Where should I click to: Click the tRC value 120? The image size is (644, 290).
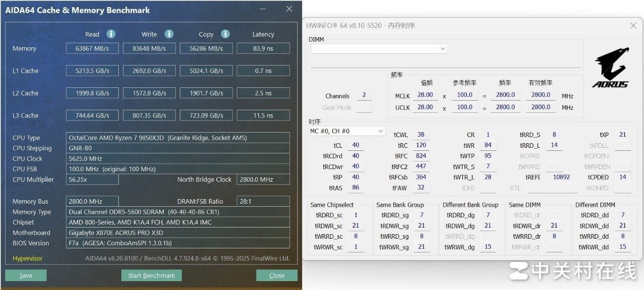(421, 145)
